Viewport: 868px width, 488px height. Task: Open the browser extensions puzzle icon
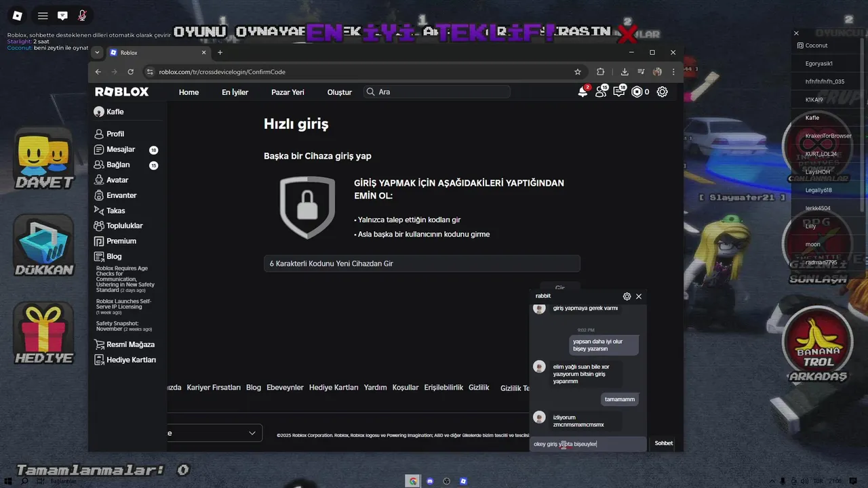point(601,72)
